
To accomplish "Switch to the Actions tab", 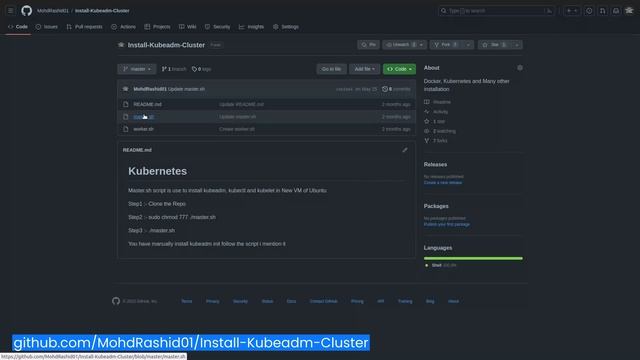I will (x=123, y=27).
